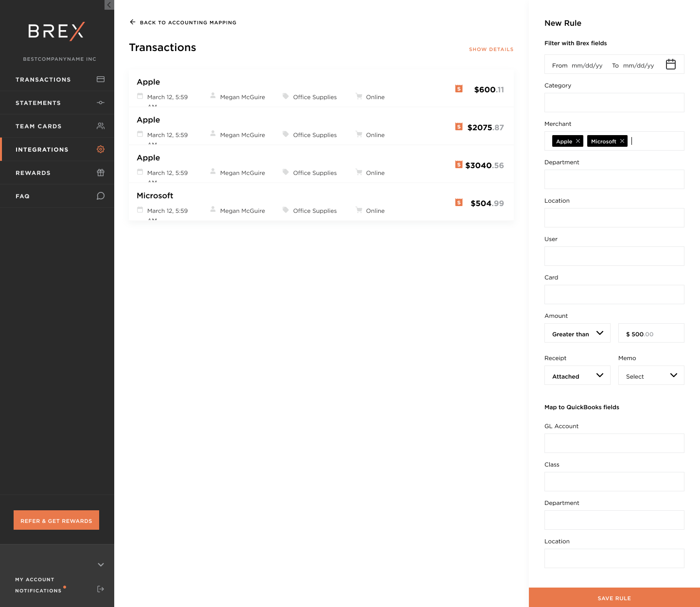Expand the account section chevron
Viewport: 700px width, 607px height.
[101, 565]
